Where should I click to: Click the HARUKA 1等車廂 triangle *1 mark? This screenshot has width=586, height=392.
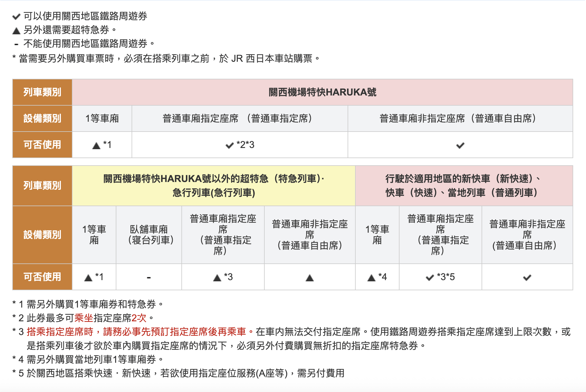pos(96,146)
